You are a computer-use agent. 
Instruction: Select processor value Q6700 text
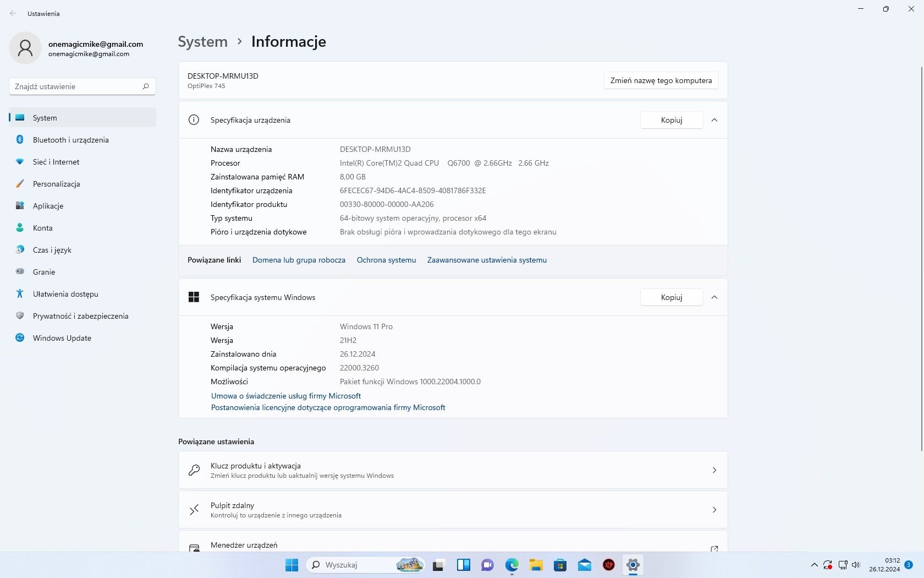(x=444, y=163)
